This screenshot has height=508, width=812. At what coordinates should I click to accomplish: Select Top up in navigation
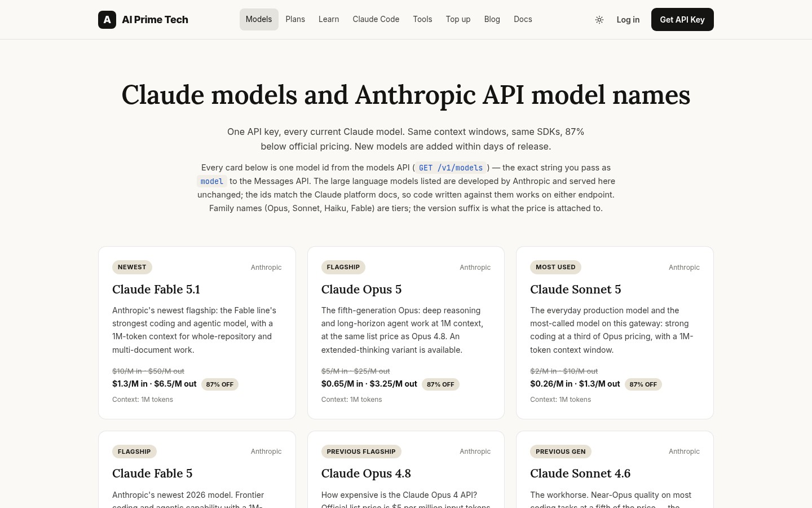[458, 19]
